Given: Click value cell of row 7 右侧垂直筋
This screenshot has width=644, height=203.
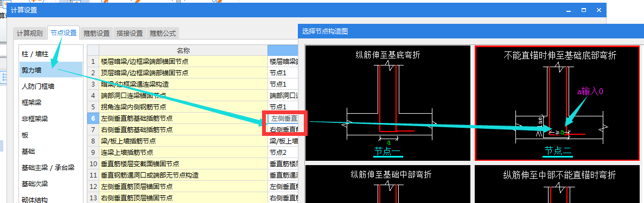Looking at the screenshot, I should (283, 129).
